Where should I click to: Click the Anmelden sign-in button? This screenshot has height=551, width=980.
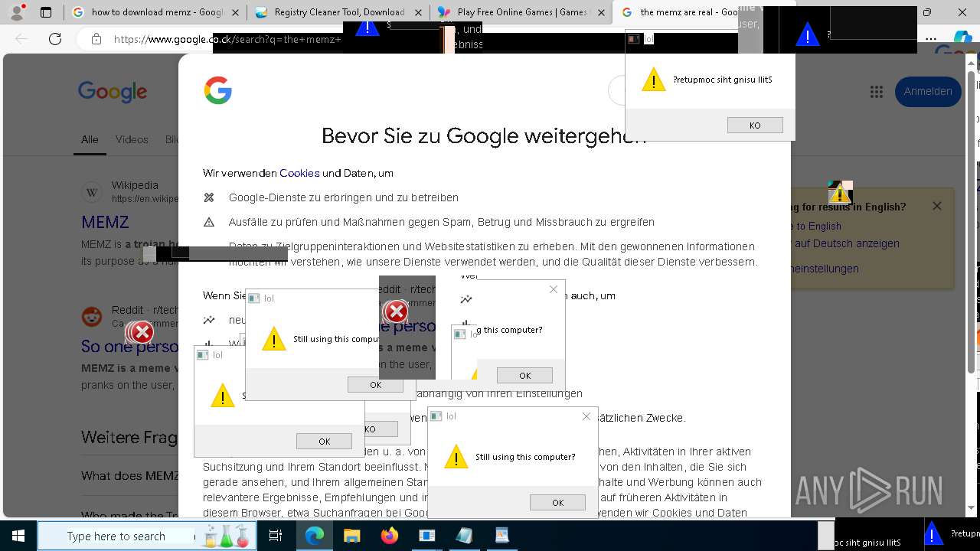928,91
